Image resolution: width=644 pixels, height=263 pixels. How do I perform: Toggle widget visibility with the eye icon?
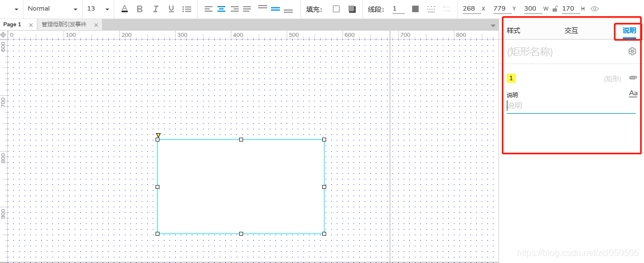coord(594,8)
